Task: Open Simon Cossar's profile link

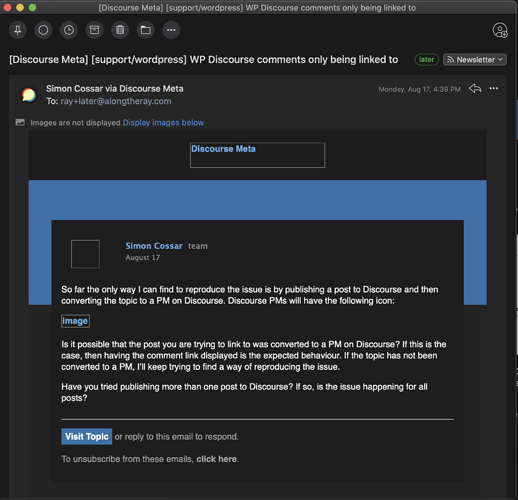Action: click(x=154, y=246)
